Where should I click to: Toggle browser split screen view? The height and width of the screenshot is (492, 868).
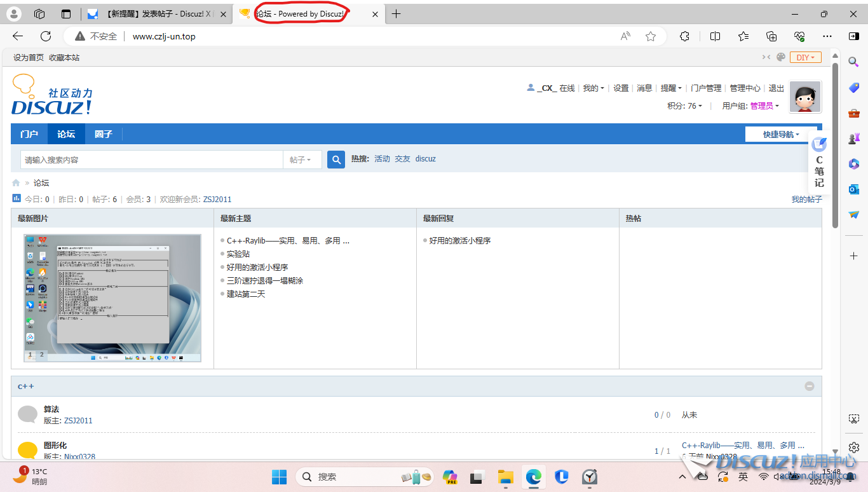(x=715, y=36)
